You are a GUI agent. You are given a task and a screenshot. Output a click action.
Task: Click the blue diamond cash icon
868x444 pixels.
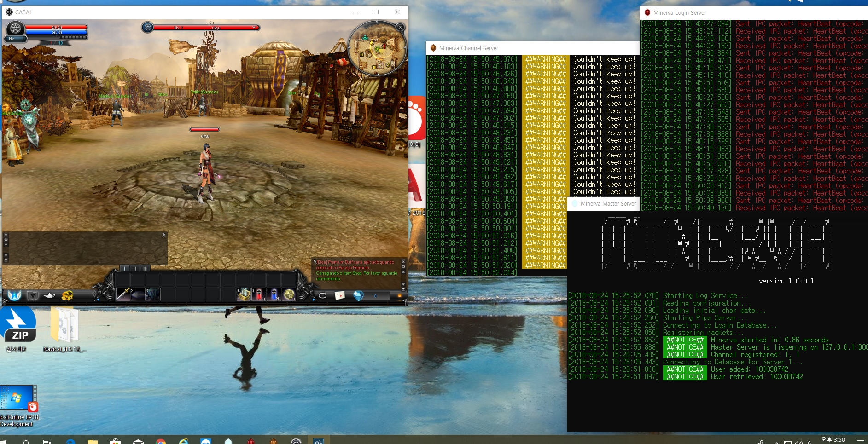[x=358, y=295]
